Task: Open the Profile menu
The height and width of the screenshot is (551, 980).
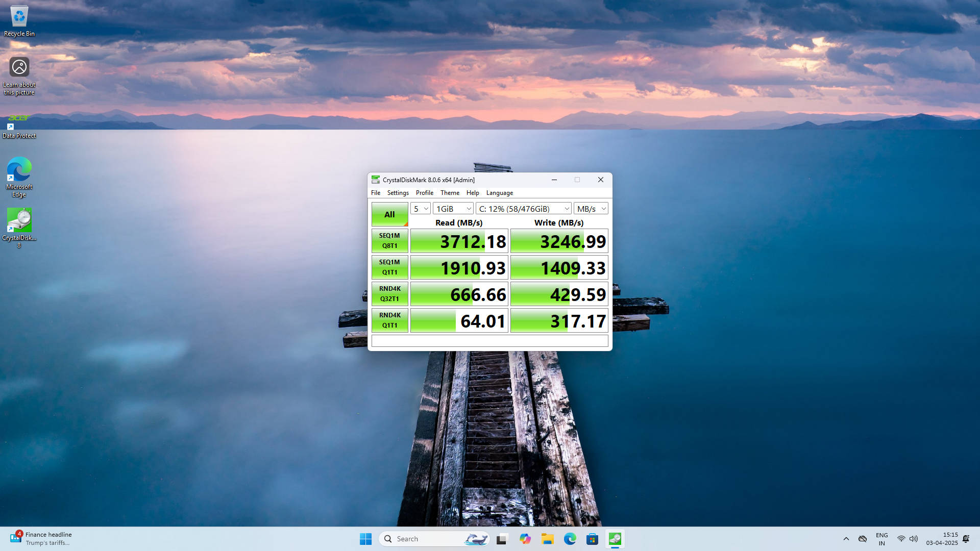Action: pyautogui.click(x=425, y=193)
